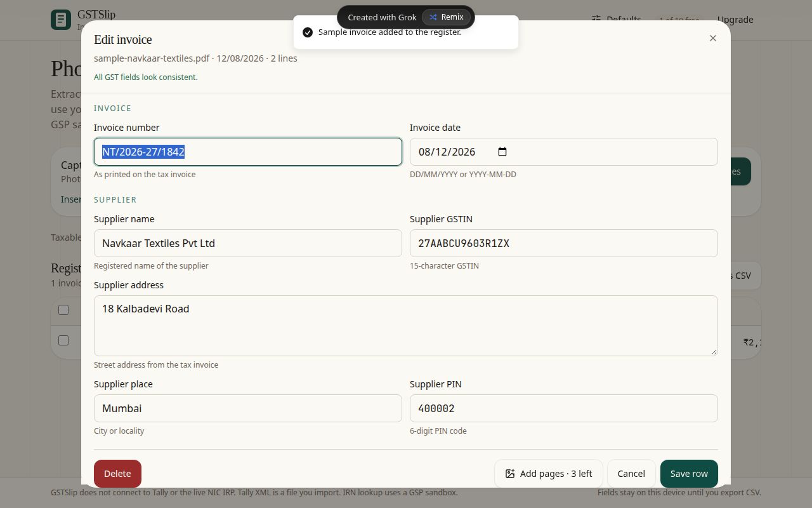Screen dimensions: 812x508
Task: Click the SUPPLIER section heading
Action: (115, 199)
